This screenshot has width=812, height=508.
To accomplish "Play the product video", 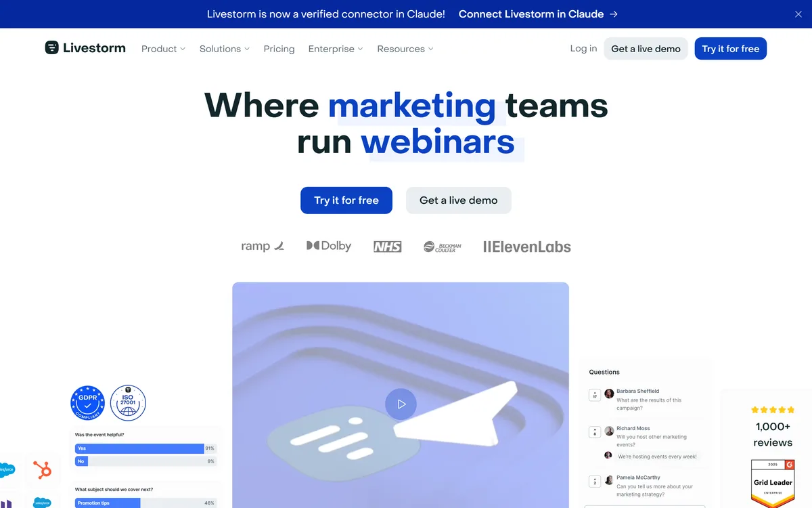I will (401, 404).
